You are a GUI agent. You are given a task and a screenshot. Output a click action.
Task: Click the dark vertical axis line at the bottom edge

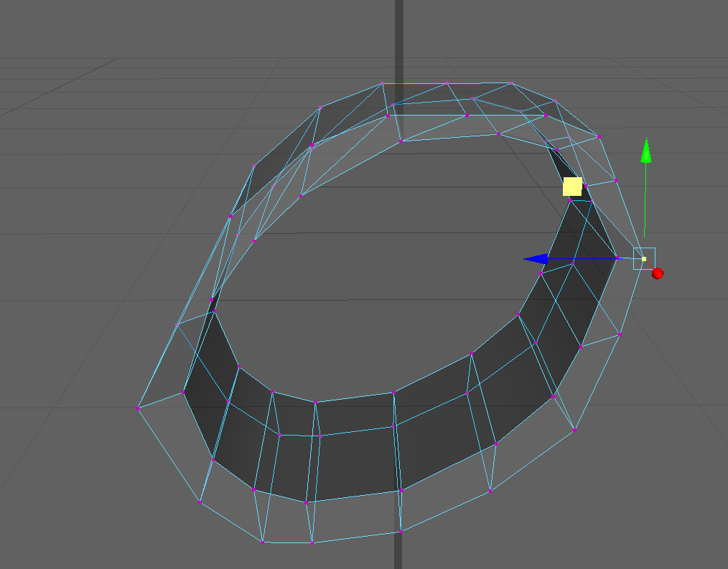pyautogui.click(x=398, y=556)
